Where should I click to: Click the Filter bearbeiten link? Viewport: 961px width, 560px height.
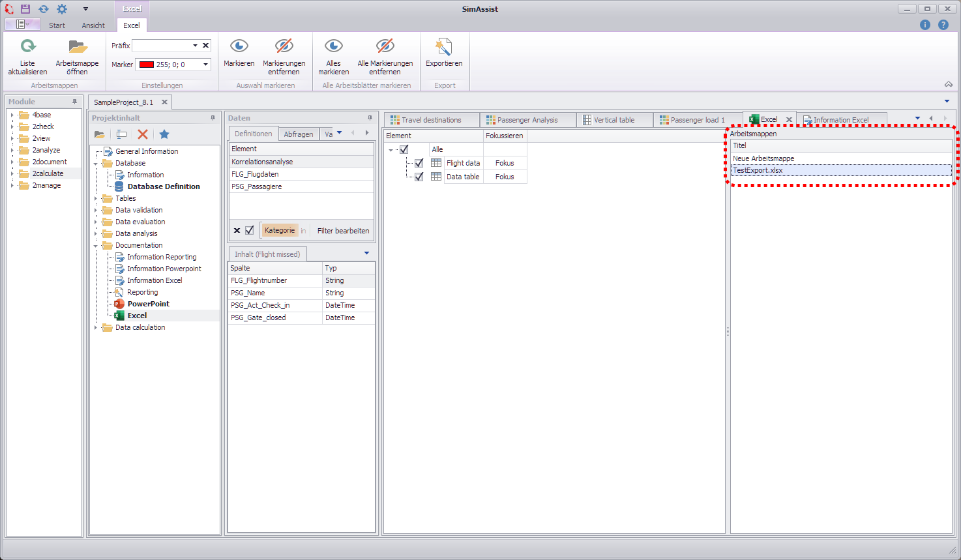click(x=342, y=230)
